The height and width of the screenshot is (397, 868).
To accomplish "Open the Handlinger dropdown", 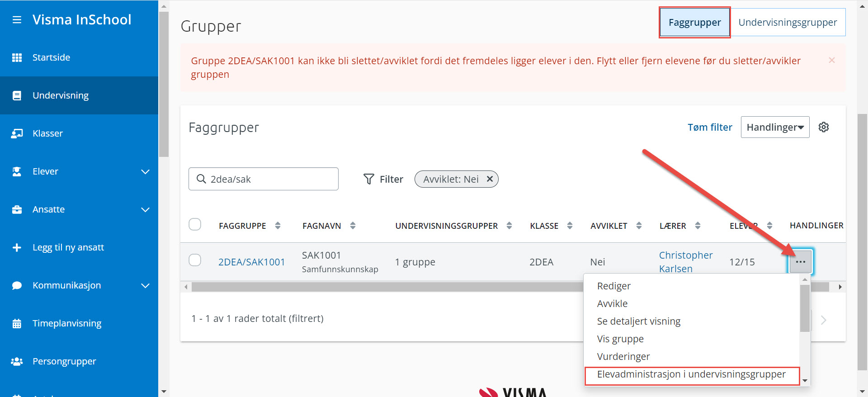I will tap(775, 127).
